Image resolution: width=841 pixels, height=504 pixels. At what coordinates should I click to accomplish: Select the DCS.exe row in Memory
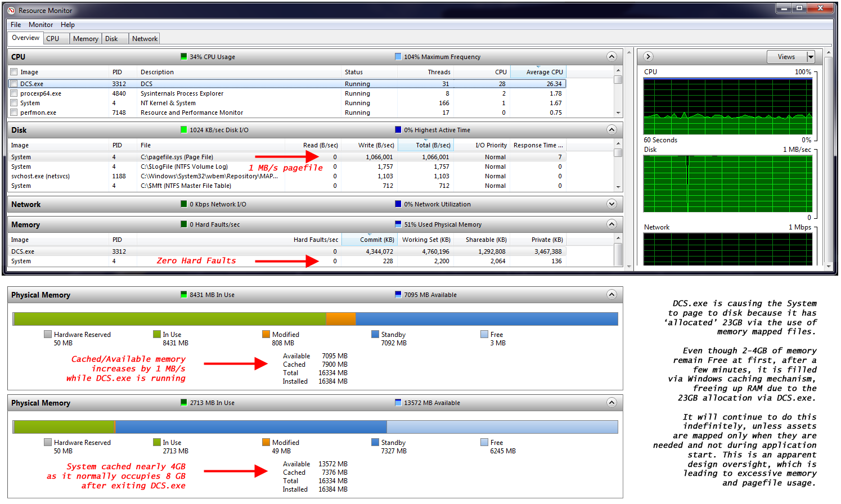287,251
